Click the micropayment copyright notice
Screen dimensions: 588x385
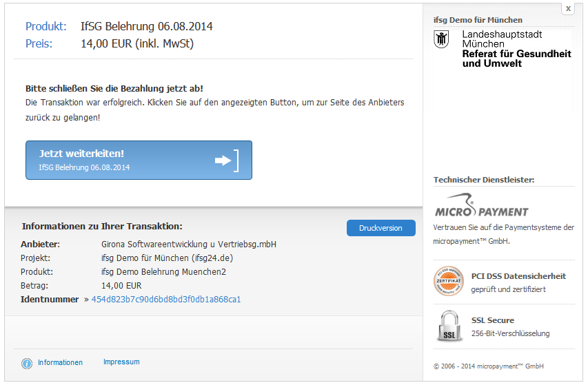click(488, 366)
